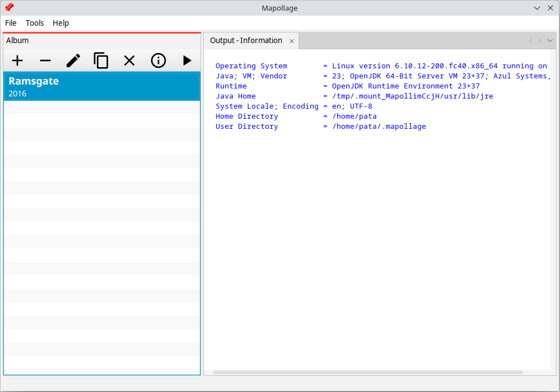Show album information with the info icon
Viewport: 560px width, 392px height.
pyautogui.click(x=158, y=60)
